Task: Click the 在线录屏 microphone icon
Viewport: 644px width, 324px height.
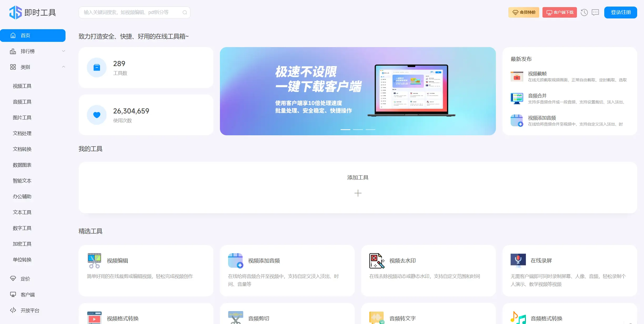Action: (x=518, y=260)
